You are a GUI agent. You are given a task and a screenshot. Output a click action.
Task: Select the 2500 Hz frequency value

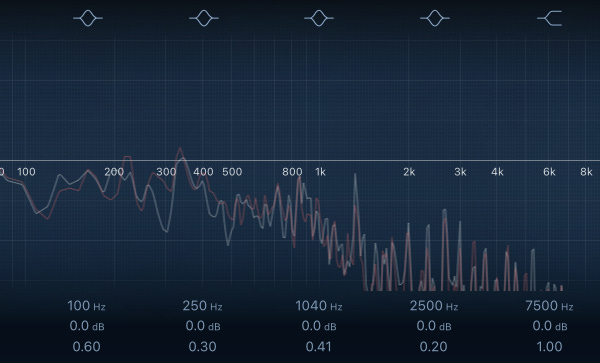434,306
